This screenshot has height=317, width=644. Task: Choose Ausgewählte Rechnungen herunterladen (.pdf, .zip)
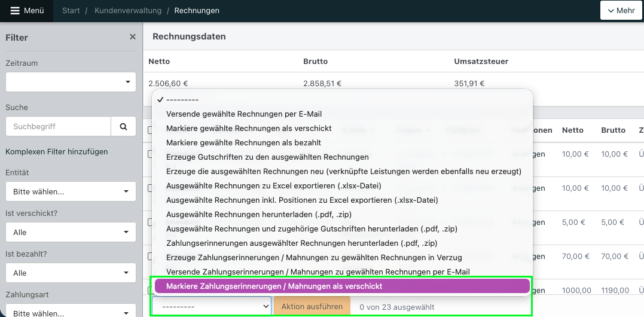(342, 214)
